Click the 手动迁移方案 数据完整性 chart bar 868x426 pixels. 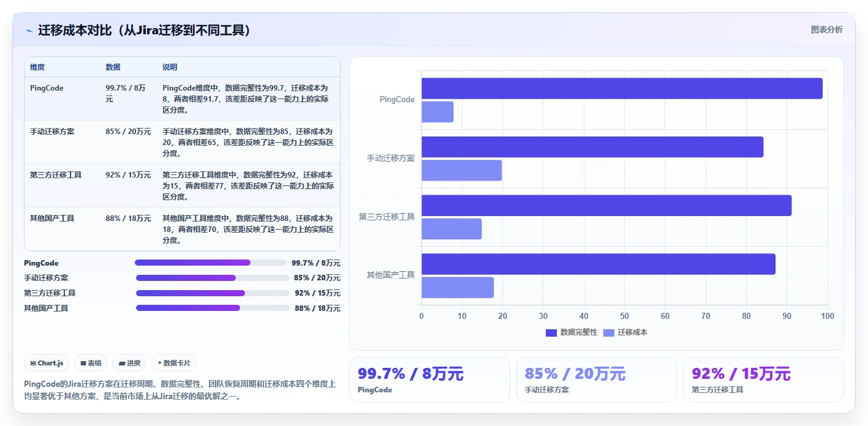[x=592, y=147]
